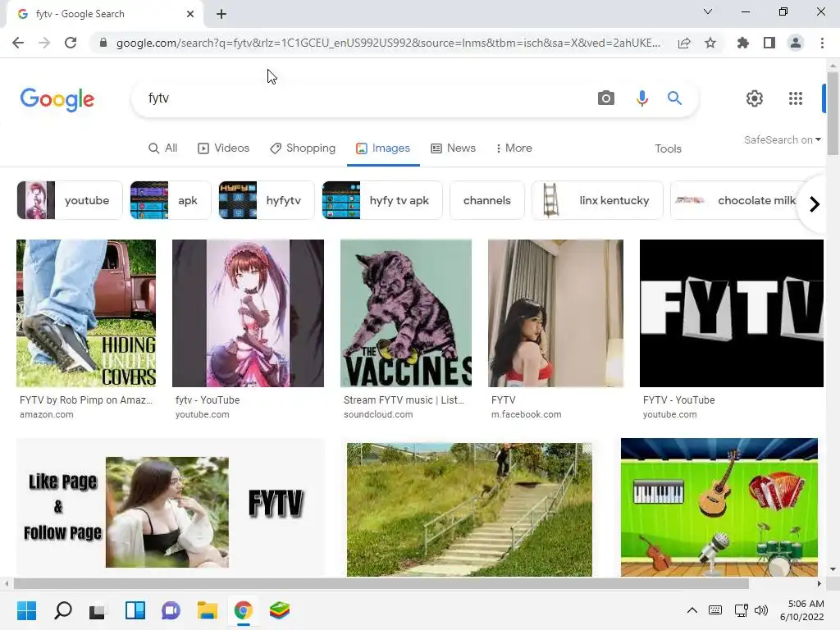Open BlueStacks from the taskbar
840x630 pixels.
click(280, 610)
